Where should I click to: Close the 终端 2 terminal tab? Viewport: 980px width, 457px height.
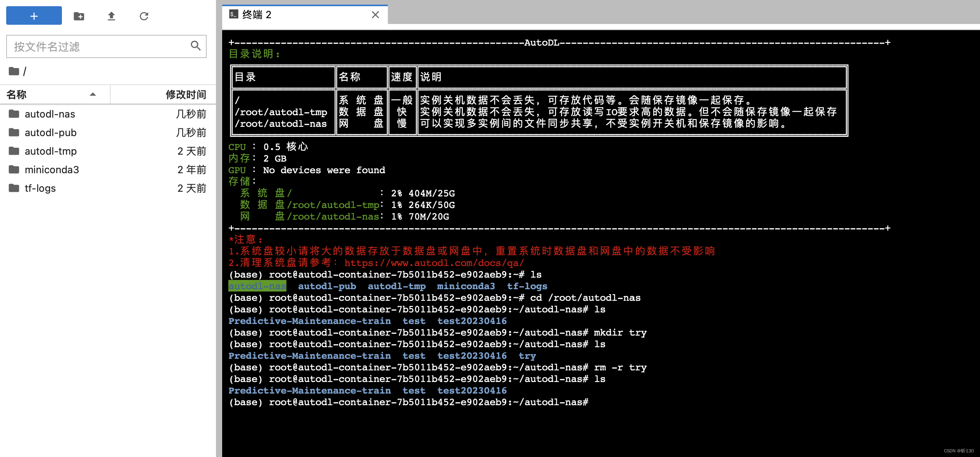pyautogui.click(x=375, y=15)
